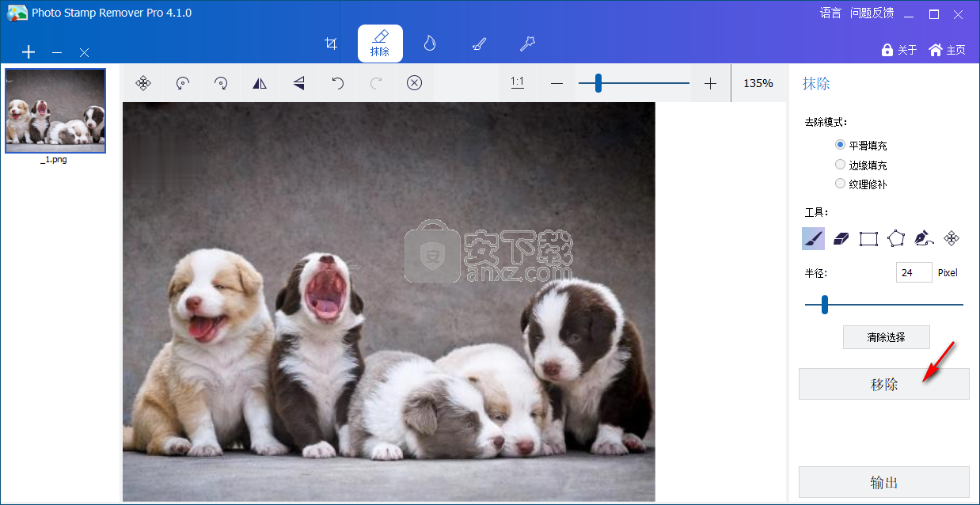Viewport: 980px width, 505px height.
Task: Click the 输出 button
Action: (883, 482)
